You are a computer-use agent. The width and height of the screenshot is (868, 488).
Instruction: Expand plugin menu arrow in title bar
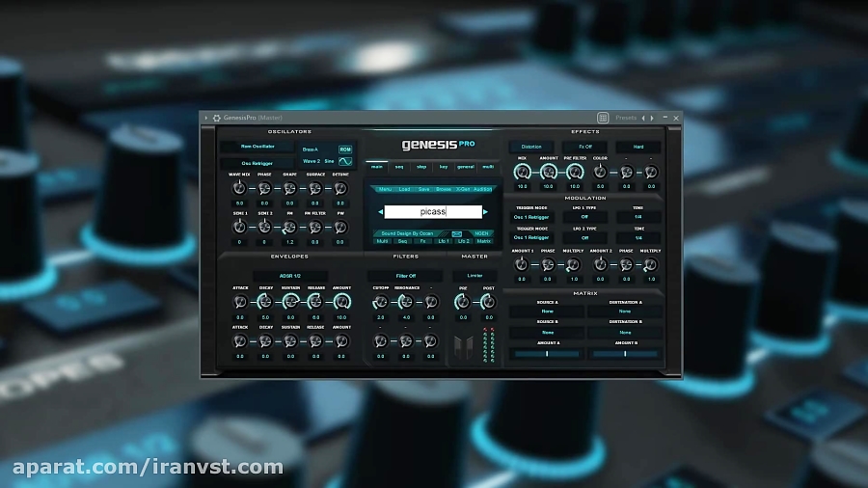[x=206, y=118]
